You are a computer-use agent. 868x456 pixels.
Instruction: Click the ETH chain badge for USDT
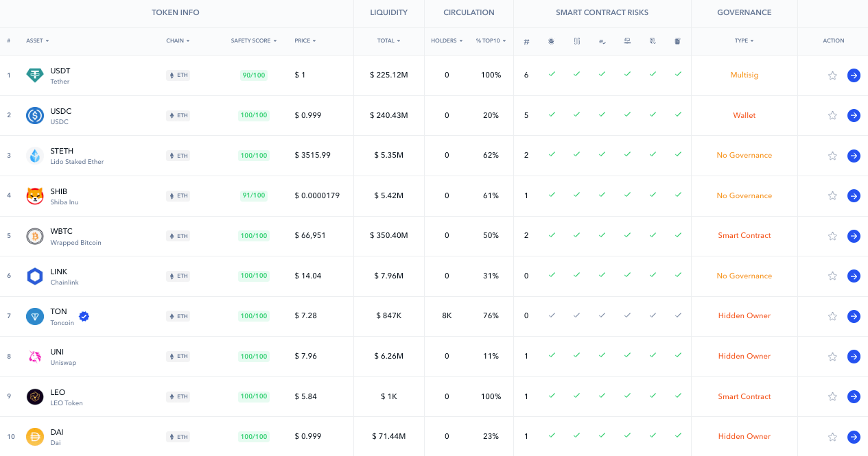coord(178,75)
